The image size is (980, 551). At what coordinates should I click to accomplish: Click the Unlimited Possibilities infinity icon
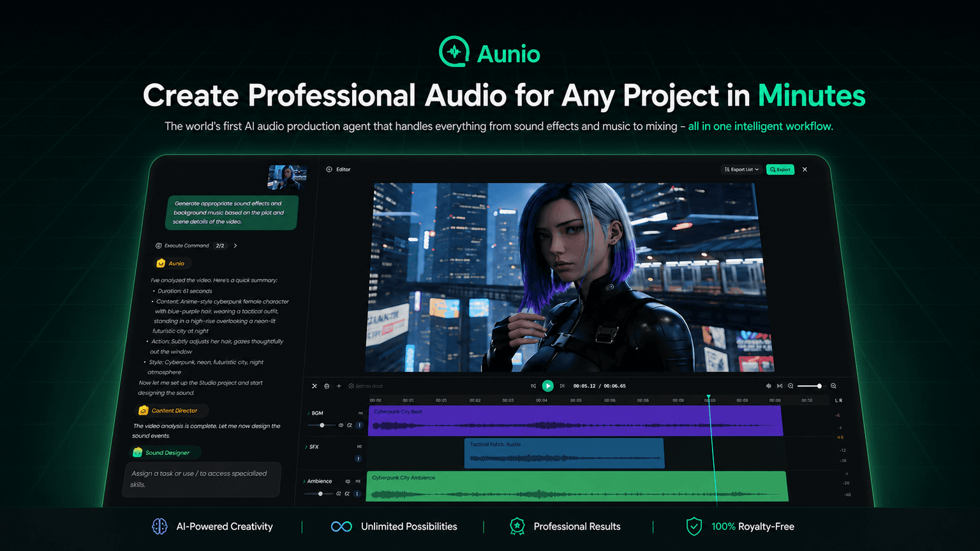click(x=341, y=526)
